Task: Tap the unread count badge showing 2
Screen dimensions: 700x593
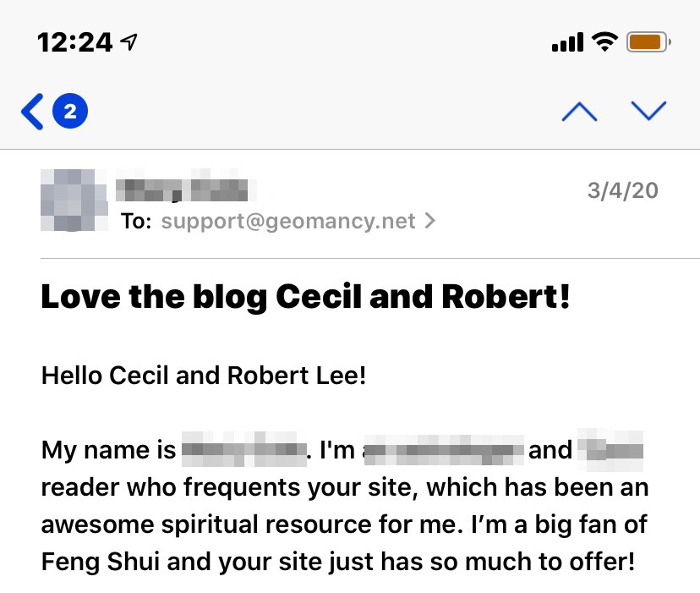Action: tap(70, 112)
